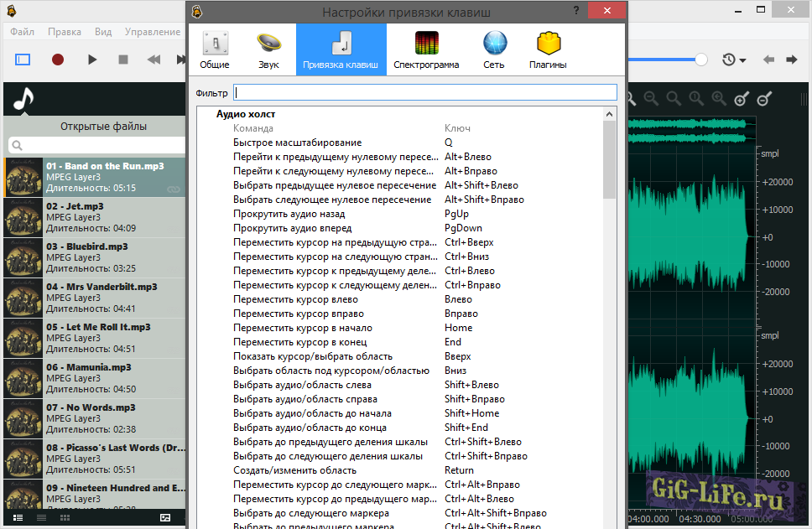
Task: Open the Файл menu
Action: coord(23,32)
